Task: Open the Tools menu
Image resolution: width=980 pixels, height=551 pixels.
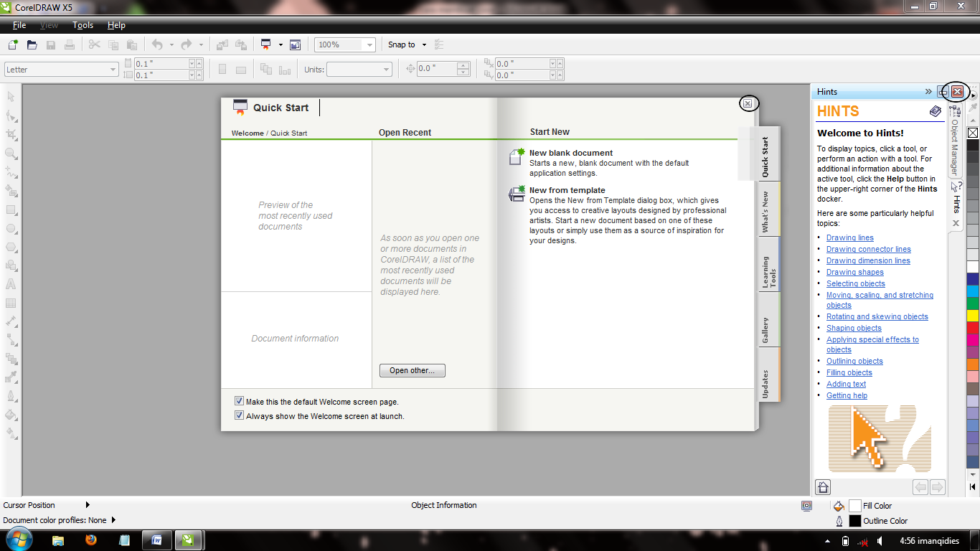Action: (x=83, y=25)
